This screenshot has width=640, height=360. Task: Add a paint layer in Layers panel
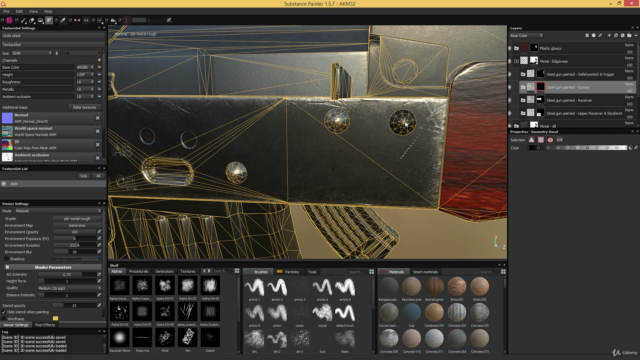pos(609,36)
